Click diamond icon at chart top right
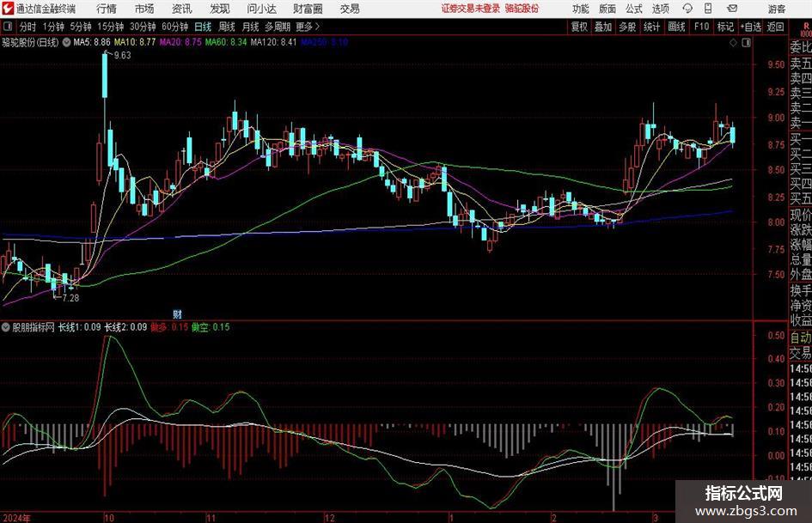The image size is (812, 523). click(733, 43)
